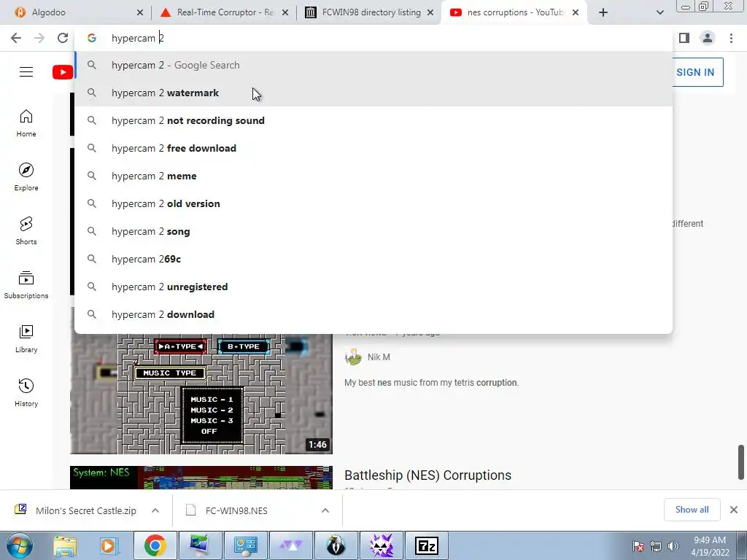Image resolution: width=747 pixels, height=560 pixels.
Task: Open Nik M channel link
Action: coord(379,357)
